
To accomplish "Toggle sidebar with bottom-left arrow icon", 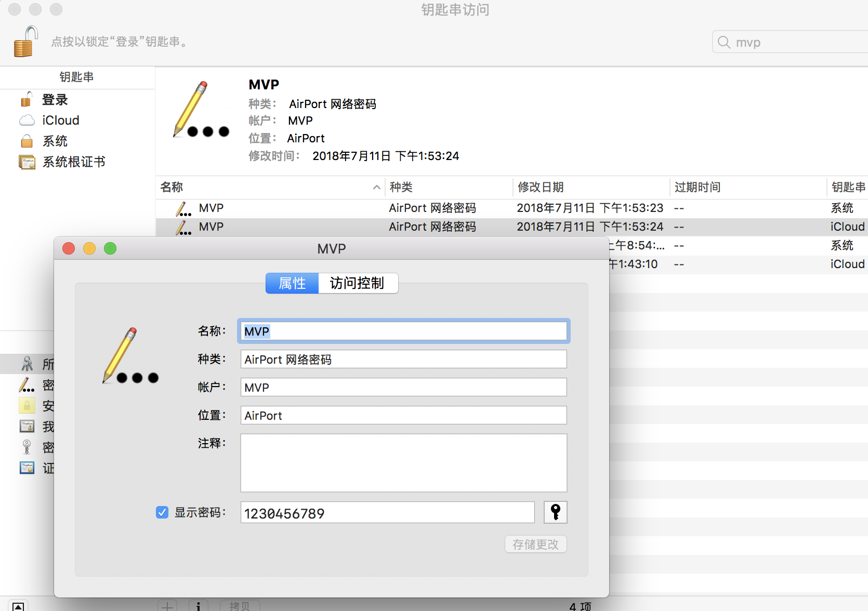I will click(18, 606).
